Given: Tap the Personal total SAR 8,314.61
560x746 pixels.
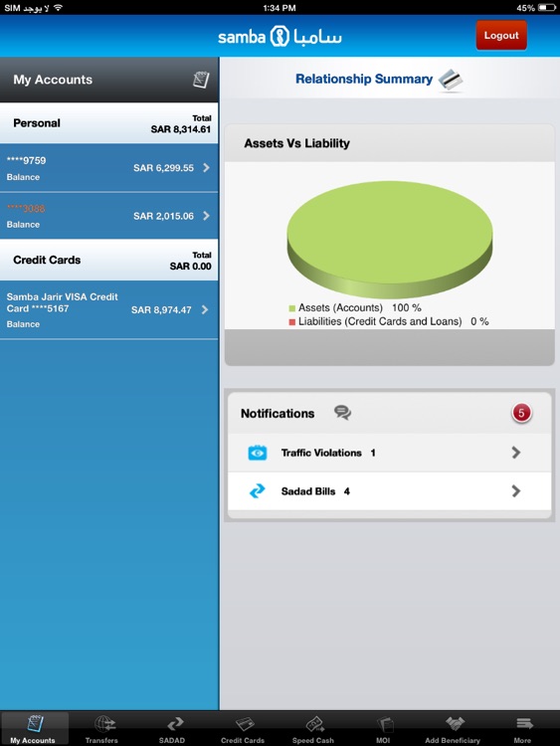Looking at the screenshot, I should [x=181, y=129].
